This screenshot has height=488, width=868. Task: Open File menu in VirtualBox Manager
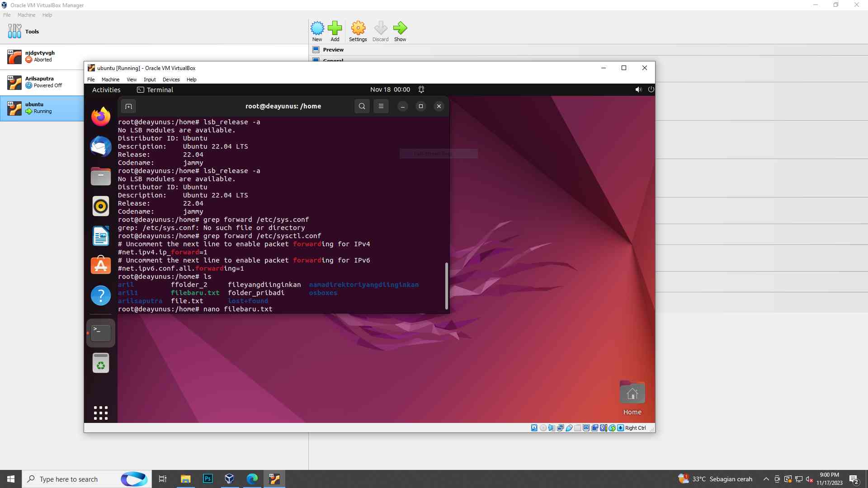(x=7, y=15)
